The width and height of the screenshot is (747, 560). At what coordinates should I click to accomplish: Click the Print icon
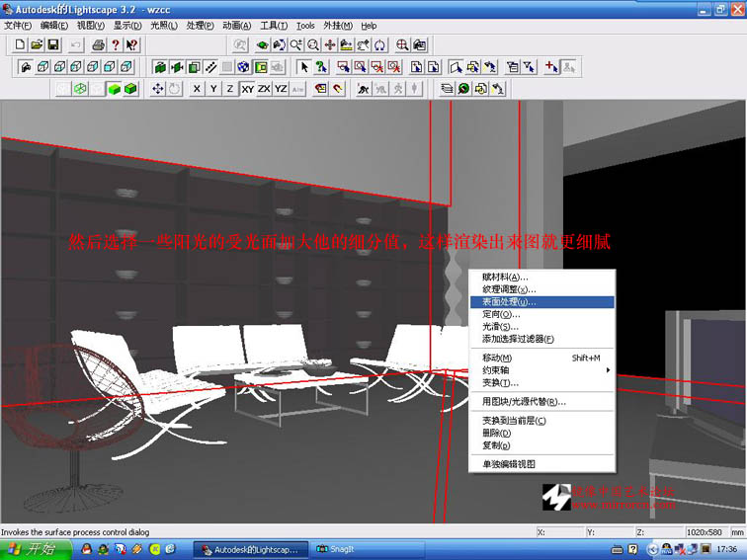(x=98, y=45)
